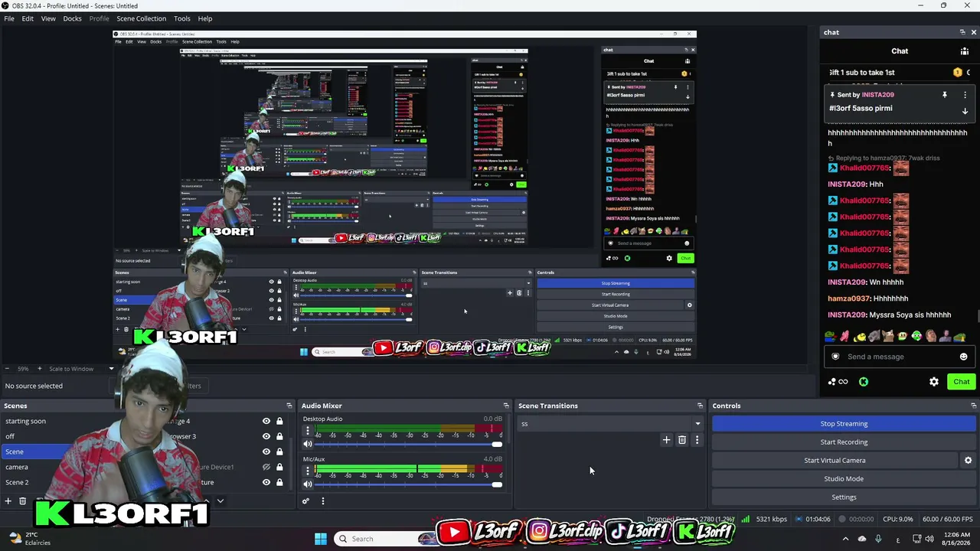The image size is (980, 551).
Task: Open the Tools menu
Action: point(182,18)
